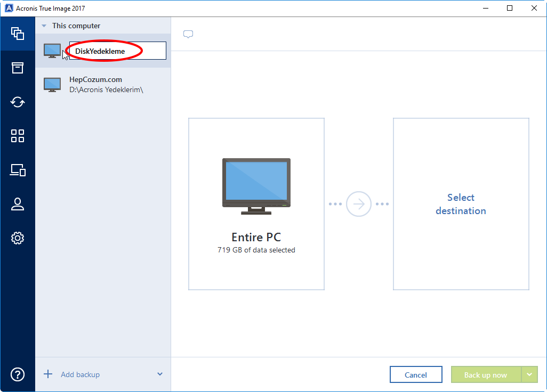Screen dimensions: 547x392
Task: Open the Dashboard devices icon
Action: (18, 170)
